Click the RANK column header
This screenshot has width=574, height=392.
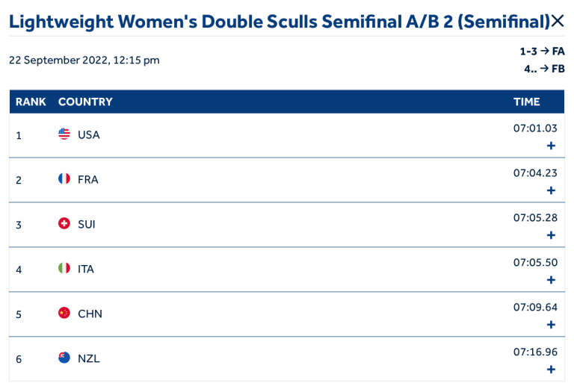click(31, 102)
